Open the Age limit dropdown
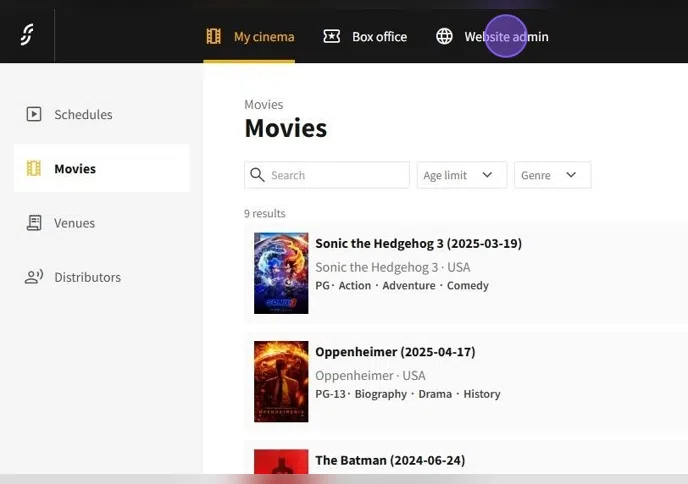 tap(461, 175)
